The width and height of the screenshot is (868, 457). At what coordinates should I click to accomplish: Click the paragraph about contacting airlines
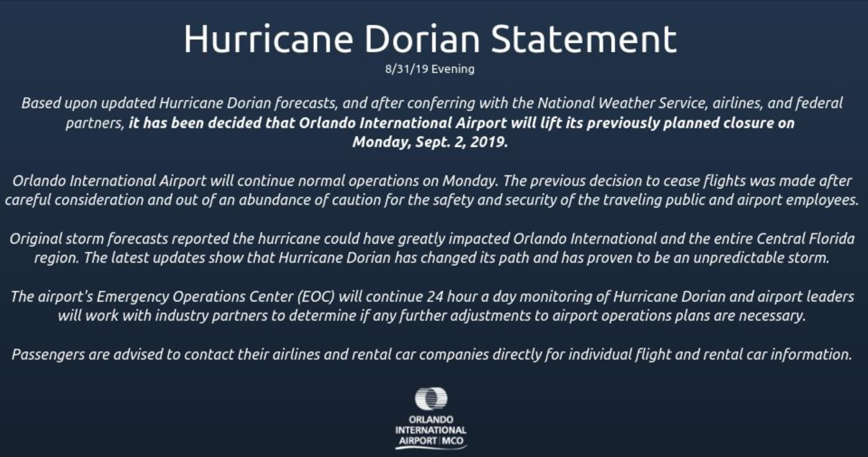(432, 355)
